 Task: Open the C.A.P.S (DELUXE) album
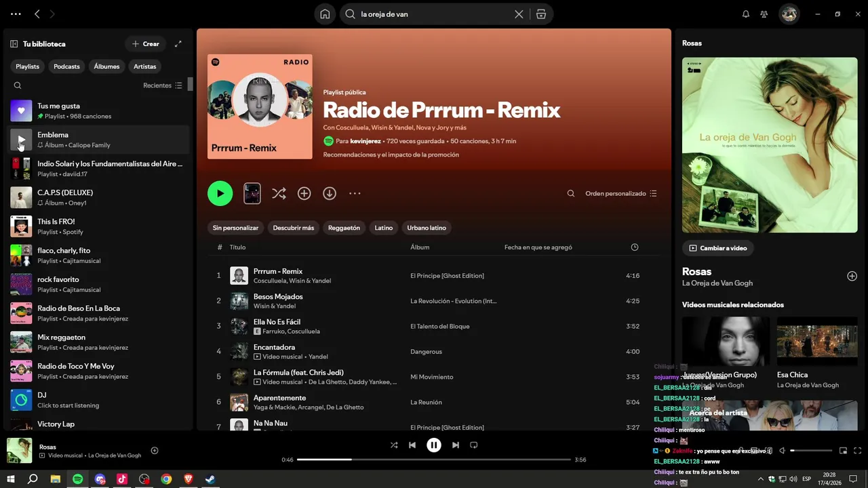coord(98,197)
